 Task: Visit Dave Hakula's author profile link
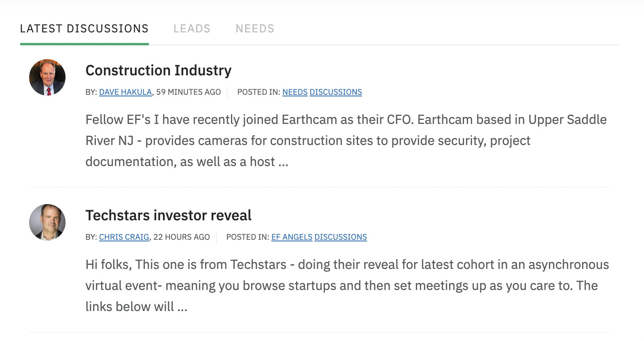[125, 92]
